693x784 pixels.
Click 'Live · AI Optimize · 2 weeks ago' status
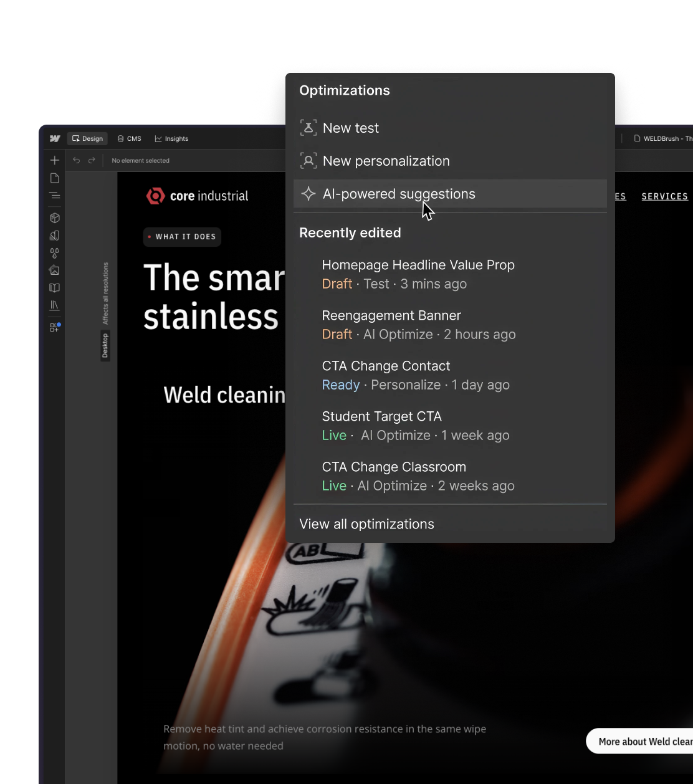[x=418, y=486]
